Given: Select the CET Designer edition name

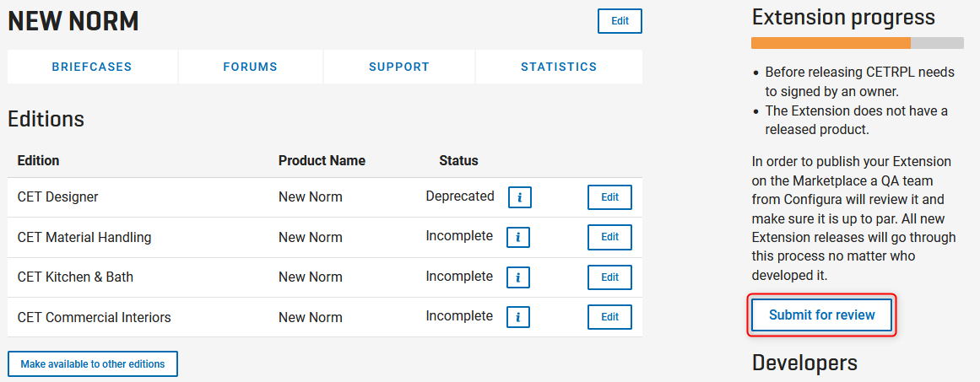Looking at the screenshot, I should click(57, 197).
